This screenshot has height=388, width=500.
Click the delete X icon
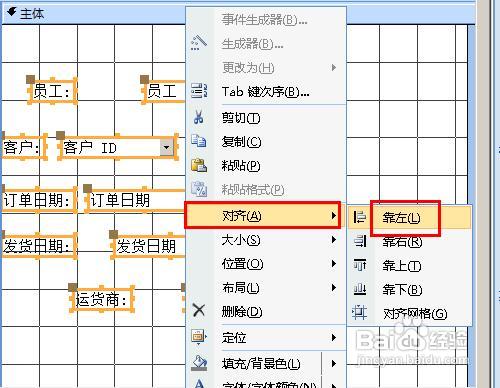coord(199,311)
